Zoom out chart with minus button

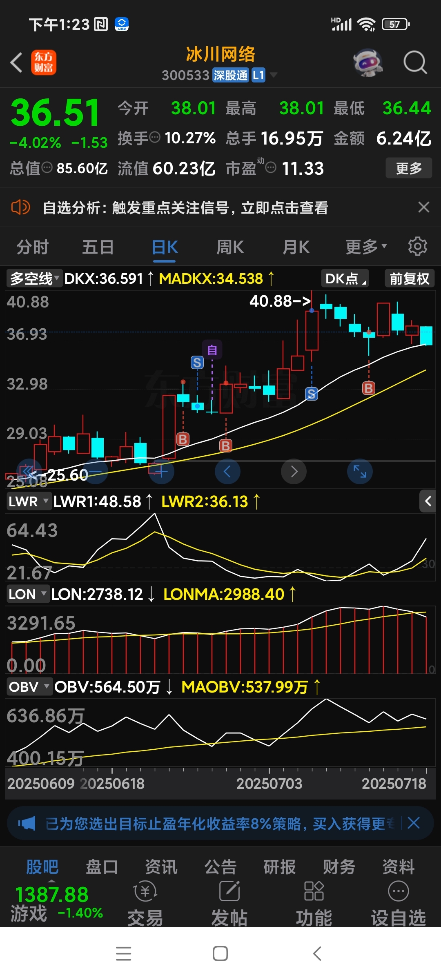click(95, 472)
